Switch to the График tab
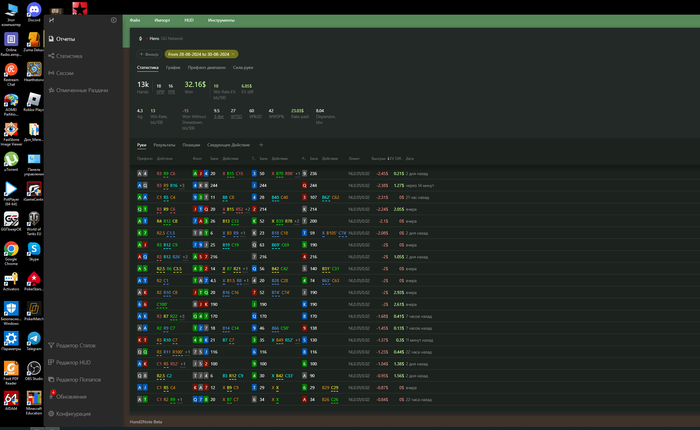The width and height of the screenshot is (700, 430). (173, 67)
